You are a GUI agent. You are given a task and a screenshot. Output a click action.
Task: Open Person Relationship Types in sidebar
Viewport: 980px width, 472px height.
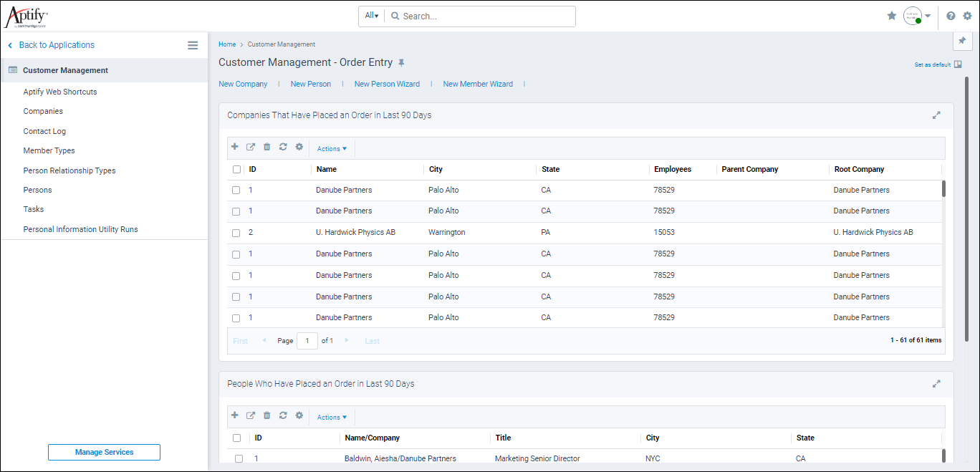[x=69, y=170]
